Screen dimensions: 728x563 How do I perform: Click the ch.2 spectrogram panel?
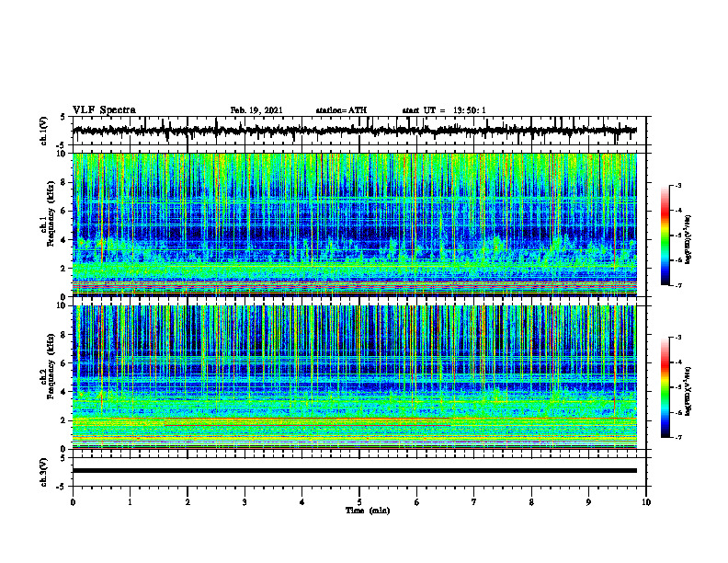[x=355, y=377]
